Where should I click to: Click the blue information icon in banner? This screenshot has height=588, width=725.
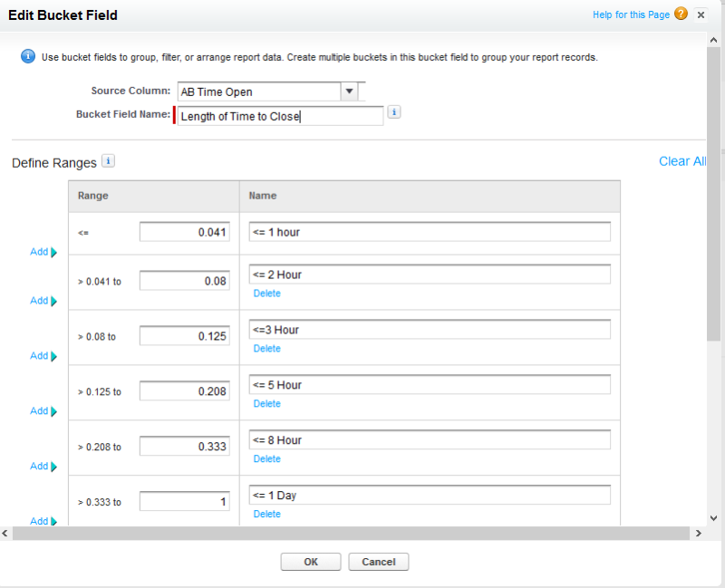click(x=27, y=56)
